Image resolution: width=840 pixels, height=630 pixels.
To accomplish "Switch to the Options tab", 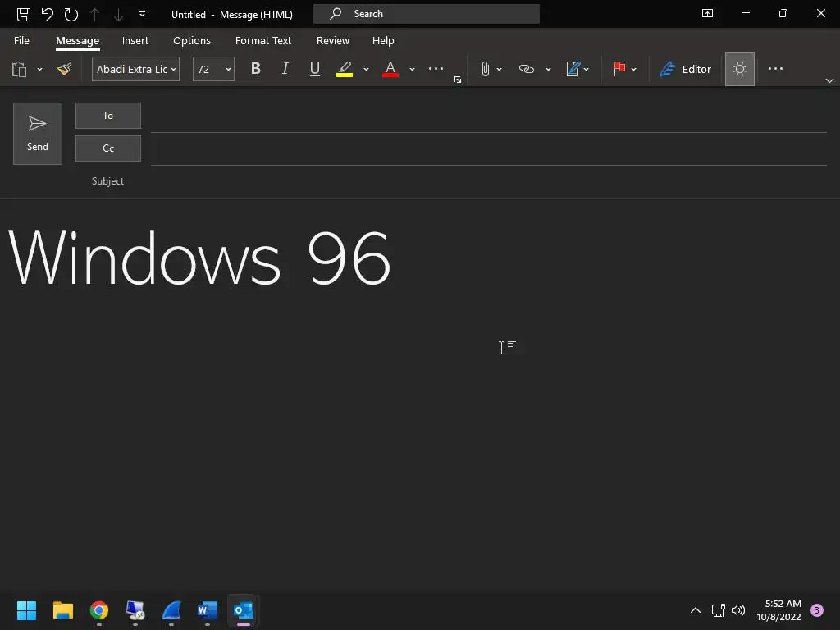I will (x=192, y=41).
